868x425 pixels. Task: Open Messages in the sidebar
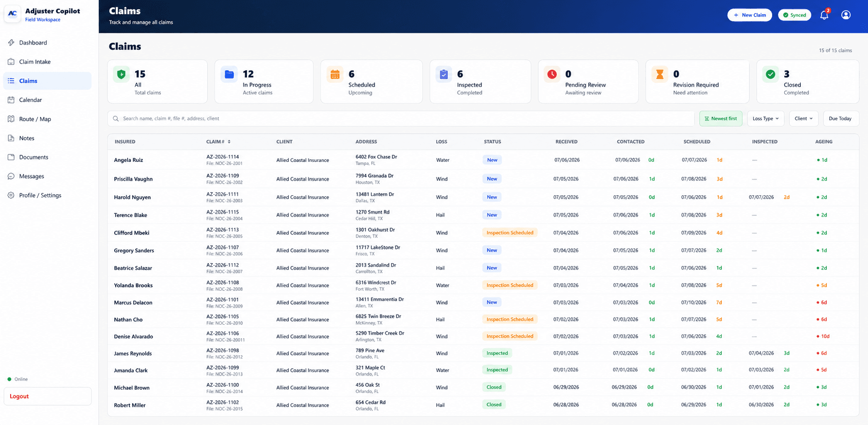click(x=47, y=176)
